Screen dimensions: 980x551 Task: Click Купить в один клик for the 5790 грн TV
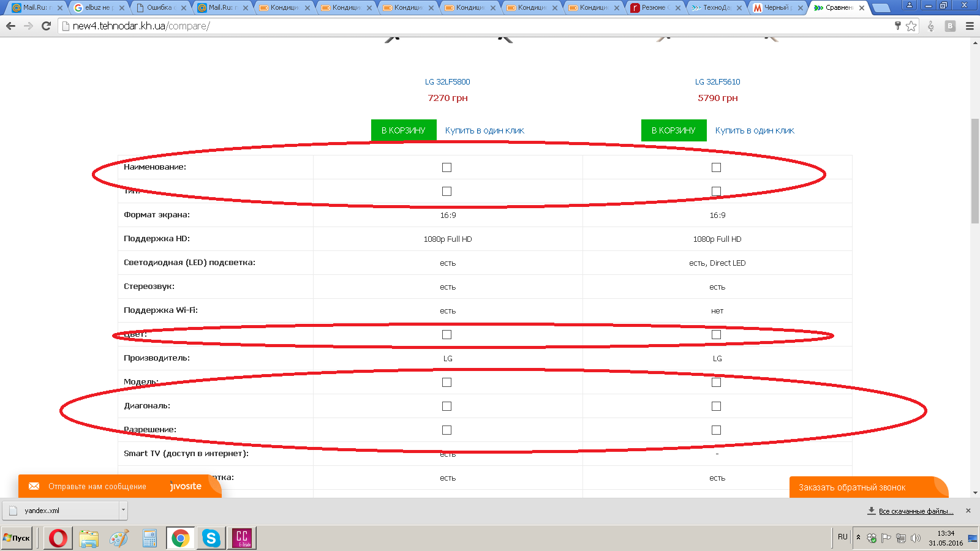[755, 130]
